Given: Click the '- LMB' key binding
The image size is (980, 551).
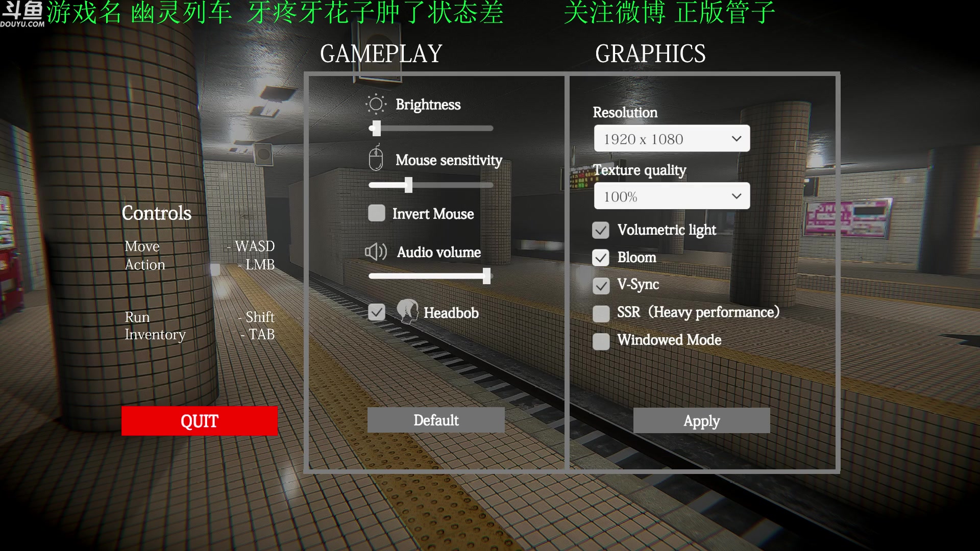Looking at the screenshot, I should tap(256, 265).
